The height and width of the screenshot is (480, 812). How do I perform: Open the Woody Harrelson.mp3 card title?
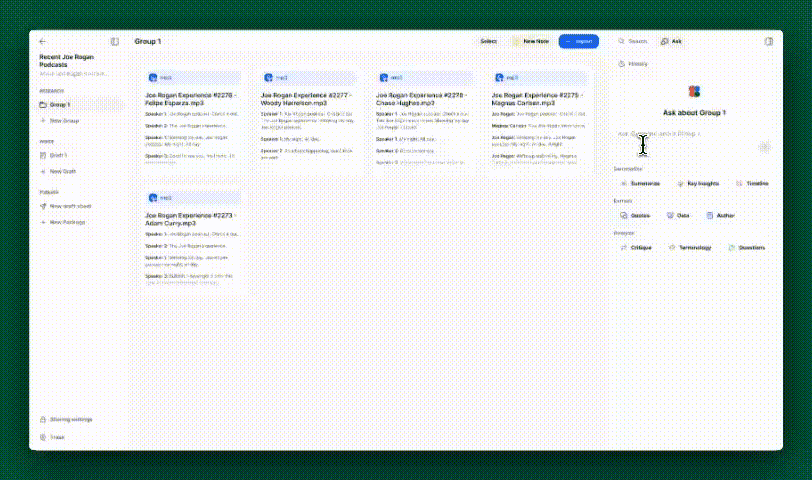point(306,99)
